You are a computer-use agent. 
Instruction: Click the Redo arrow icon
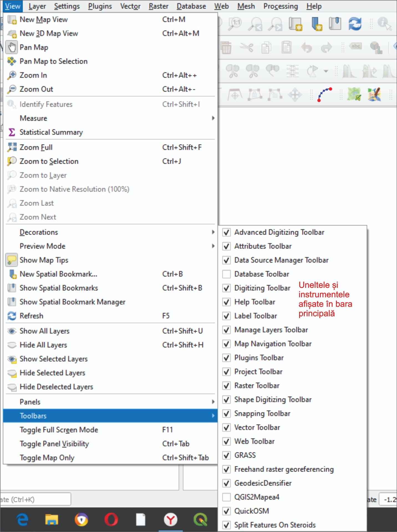click(x=326, y=48)
